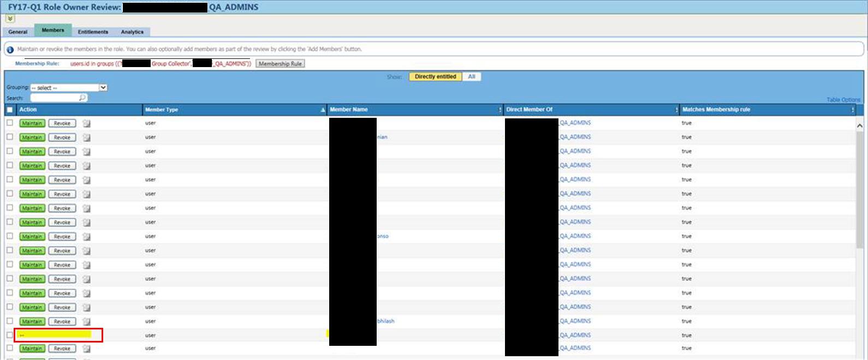Switch to the Members tab

[53, 30]
